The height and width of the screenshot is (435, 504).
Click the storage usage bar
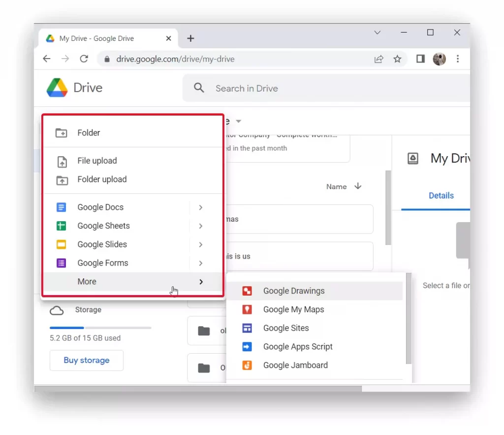point(100,328)
